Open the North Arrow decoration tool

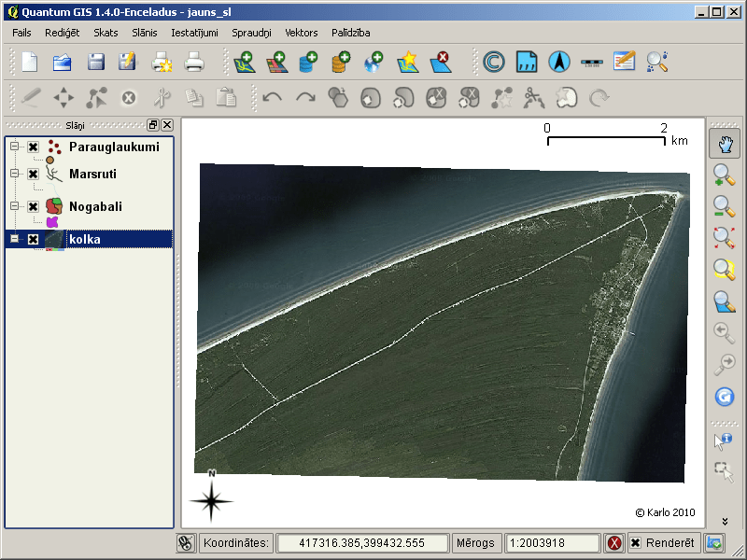[559, 63]
